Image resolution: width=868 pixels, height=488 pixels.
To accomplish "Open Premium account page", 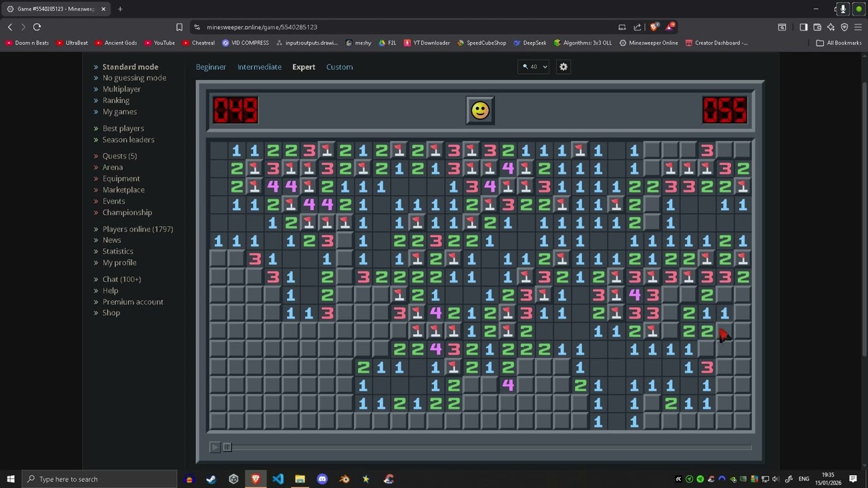I will pos(133,302).
